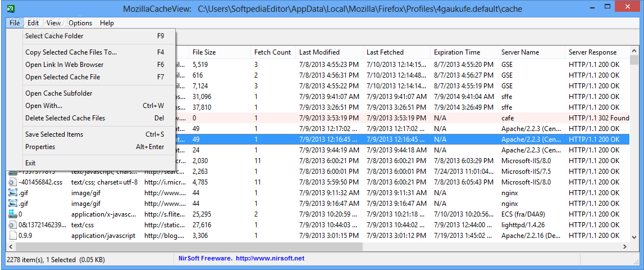The width and height of the screenshot is (644, 270).
Task: Sort by the Server Response column header
Action: (x=596, y=52)
